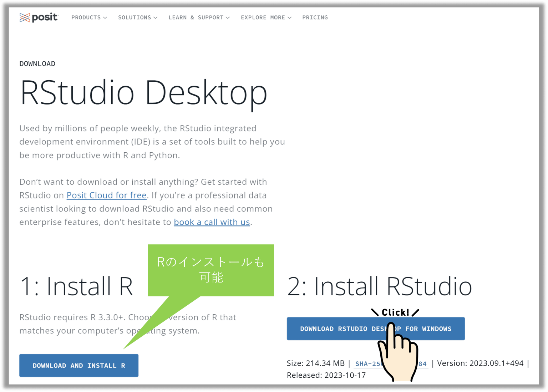
Task: Click the '2: Install RStudio' heading
Action: click(x=379, y=285)
